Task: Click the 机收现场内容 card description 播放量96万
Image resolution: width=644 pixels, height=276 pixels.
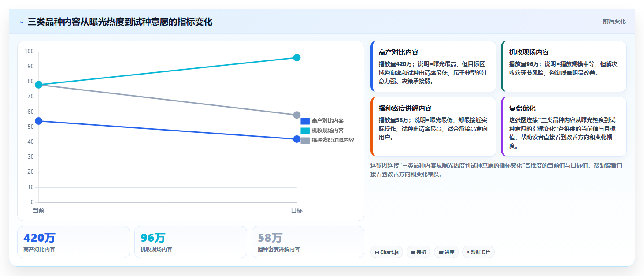Action: [524, 64]
